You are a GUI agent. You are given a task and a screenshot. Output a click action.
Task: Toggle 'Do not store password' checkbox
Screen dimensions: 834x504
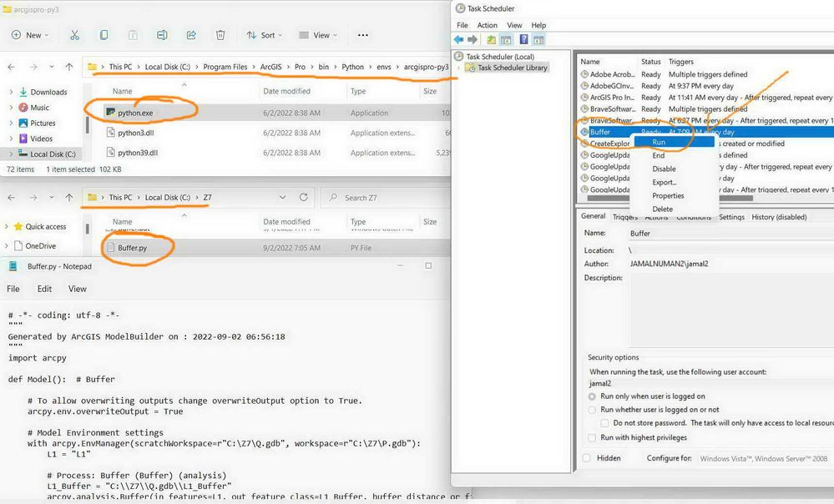click(604, 423)
